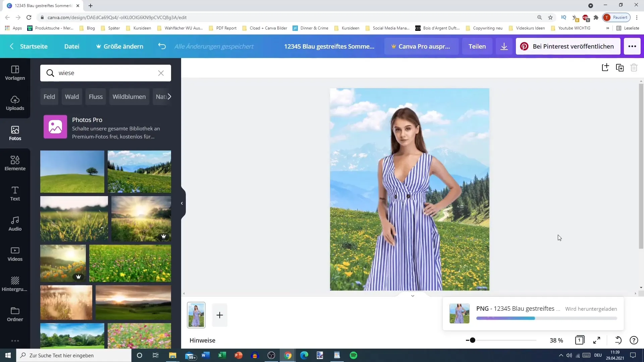The image size is (644, 362).
Task: Open the Audio sidebar panel
Action: [15, 224]
